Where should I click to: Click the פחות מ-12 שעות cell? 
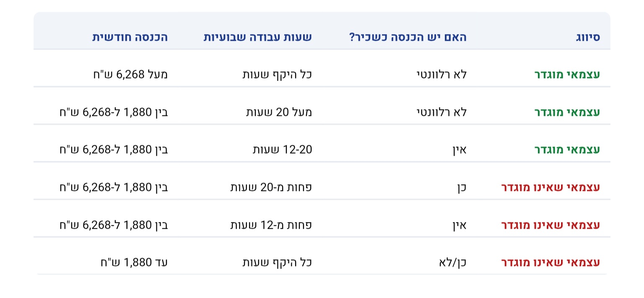click(x=271, y=225)
